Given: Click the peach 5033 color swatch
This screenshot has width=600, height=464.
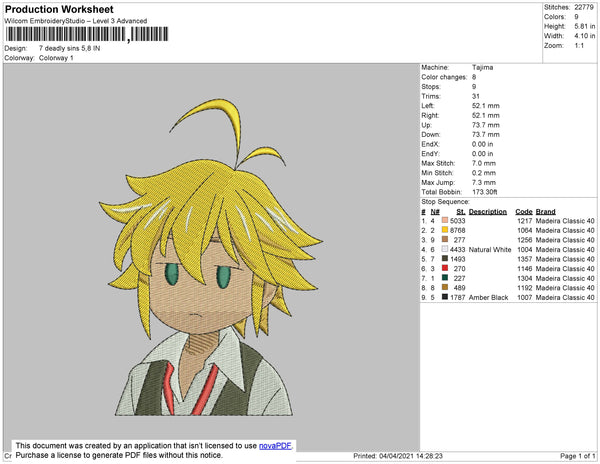Looking at the screenshot, I should (445, 220).
